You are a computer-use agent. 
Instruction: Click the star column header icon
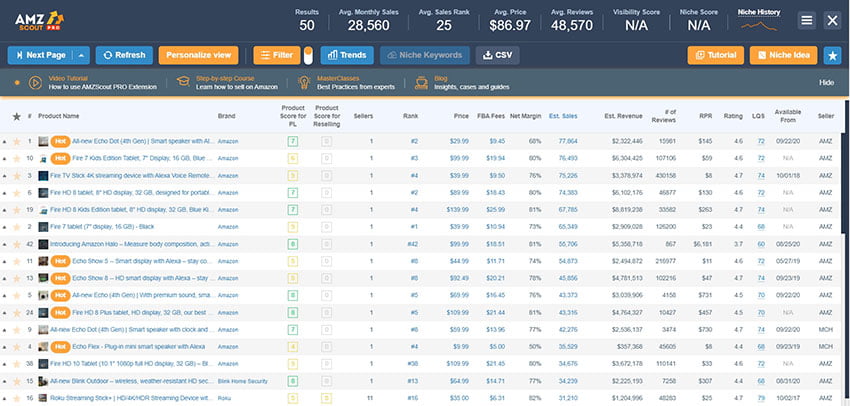(x=17, y=116)
